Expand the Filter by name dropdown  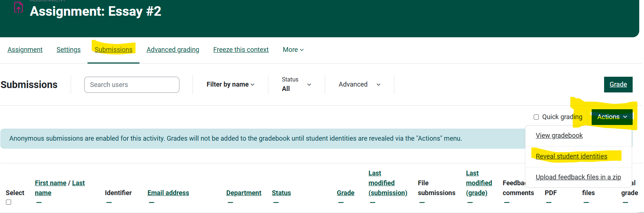(x=230, y=84)
